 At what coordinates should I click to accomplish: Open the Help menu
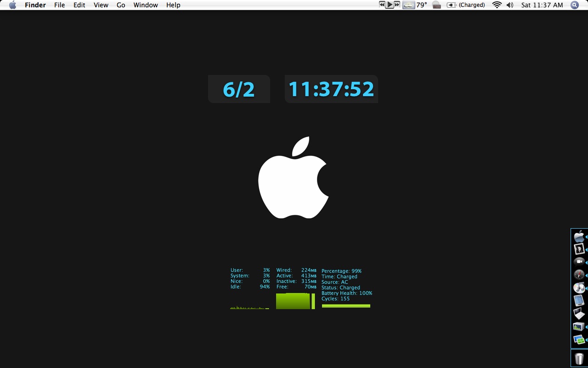173,5
